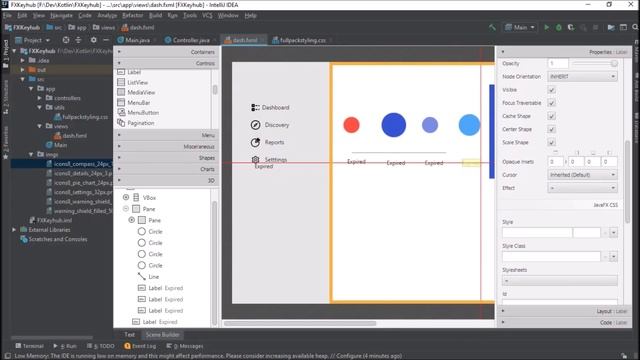Click the Opacity value field
Image resolution: width=640 pixels, height=360 pixels.
coord(558,64)
